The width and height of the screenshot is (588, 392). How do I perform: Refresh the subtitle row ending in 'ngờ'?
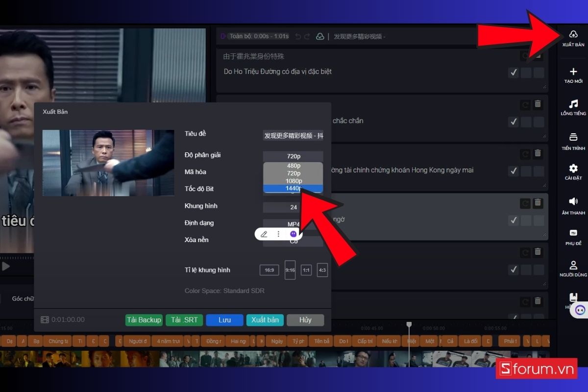coord(525,202)
